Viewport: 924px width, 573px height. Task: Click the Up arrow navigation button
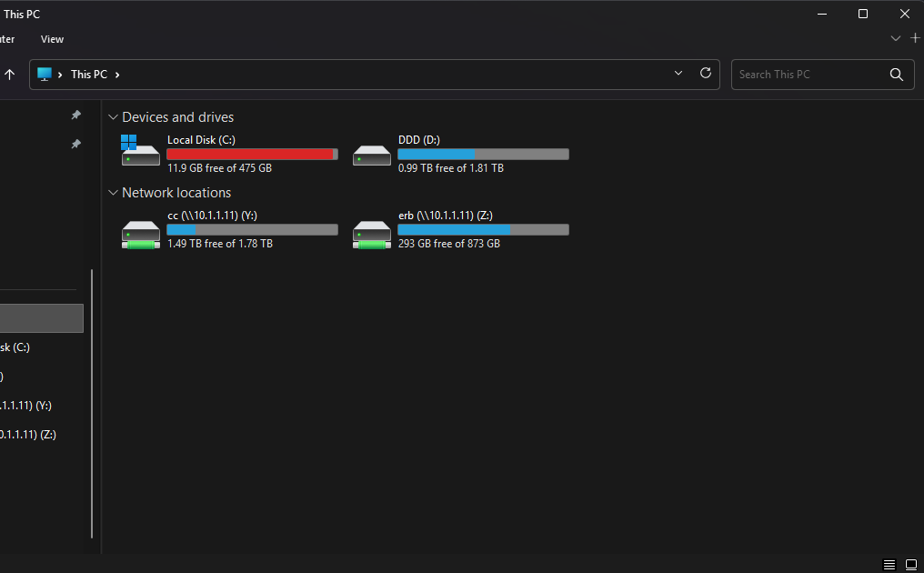click(10, 75)
